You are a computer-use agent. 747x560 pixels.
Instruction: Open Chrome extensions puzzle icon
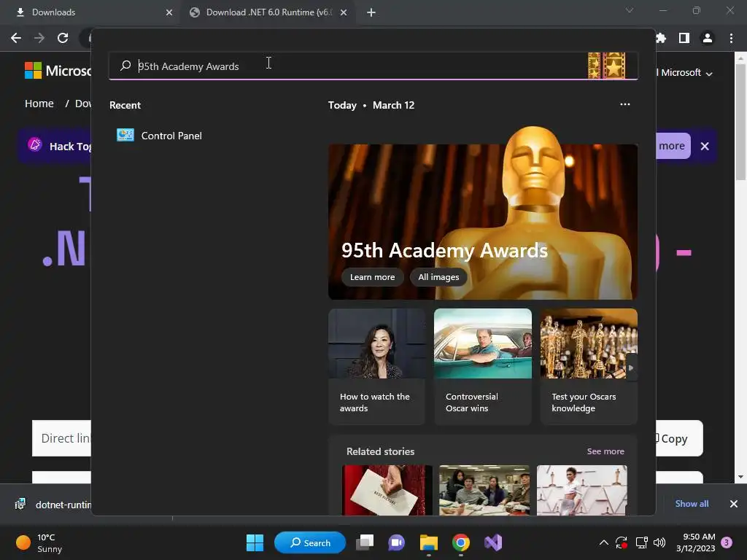(x=661, y=38)
